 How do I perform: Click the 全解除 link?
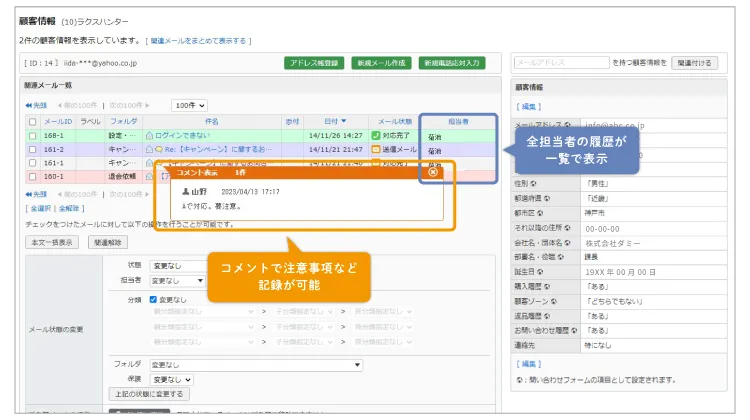tap(69, 209)
